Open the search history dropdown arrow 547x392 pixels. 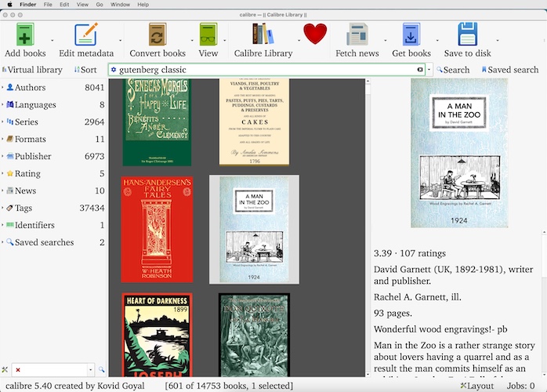point(429,70)
